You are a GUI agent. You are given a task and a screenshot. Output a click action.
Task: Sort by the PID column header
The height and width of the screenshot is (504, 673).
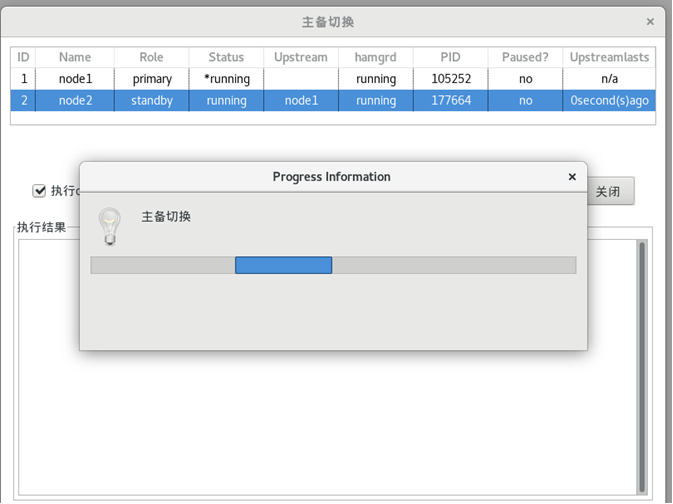click(x=450, y=57)
